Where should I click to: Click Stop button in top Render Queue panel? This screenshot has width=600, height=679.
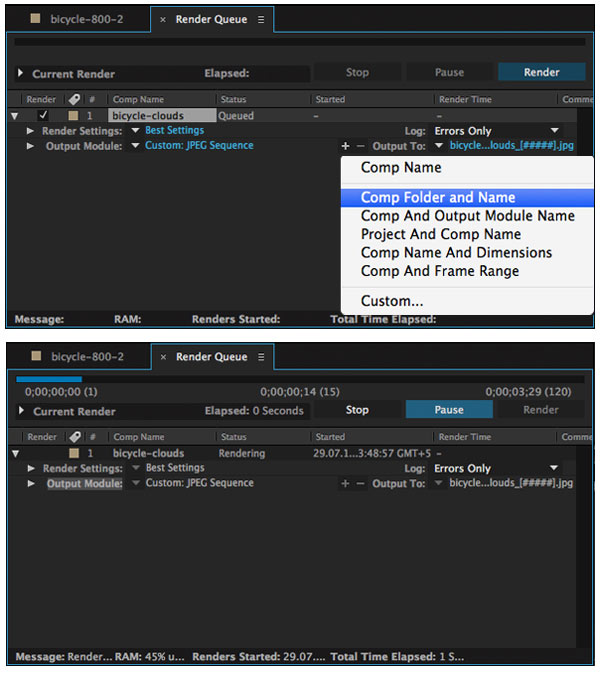click(x=357, y=72)
